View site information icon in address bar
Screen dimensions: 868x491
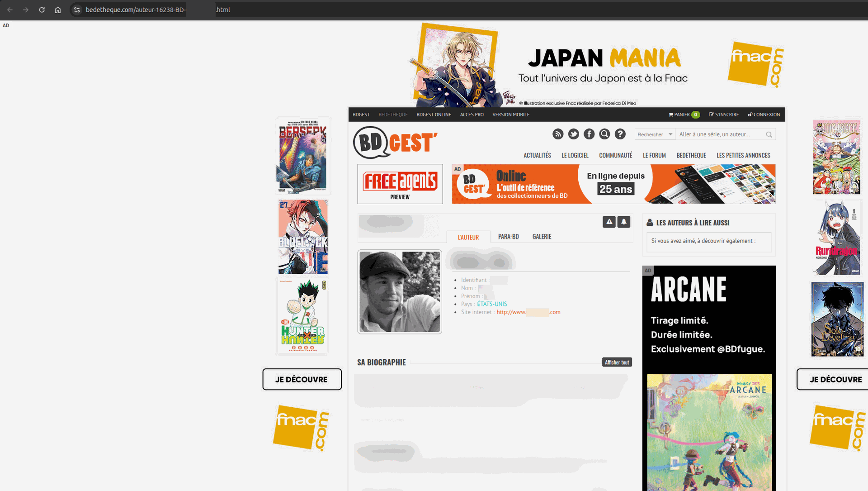77,10
